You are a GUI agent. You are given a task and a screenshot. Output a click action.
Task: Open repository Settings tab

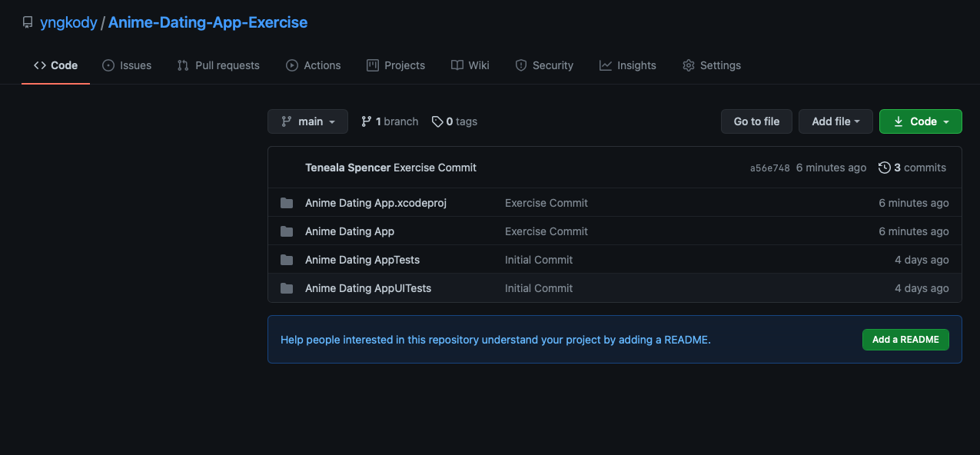pos(712,65)
